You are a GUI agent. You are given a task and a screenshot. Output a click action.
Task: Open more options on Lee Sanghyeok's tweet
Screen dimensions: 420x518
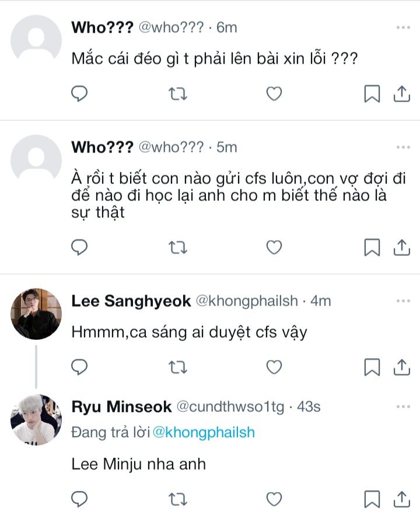point(403,301)
